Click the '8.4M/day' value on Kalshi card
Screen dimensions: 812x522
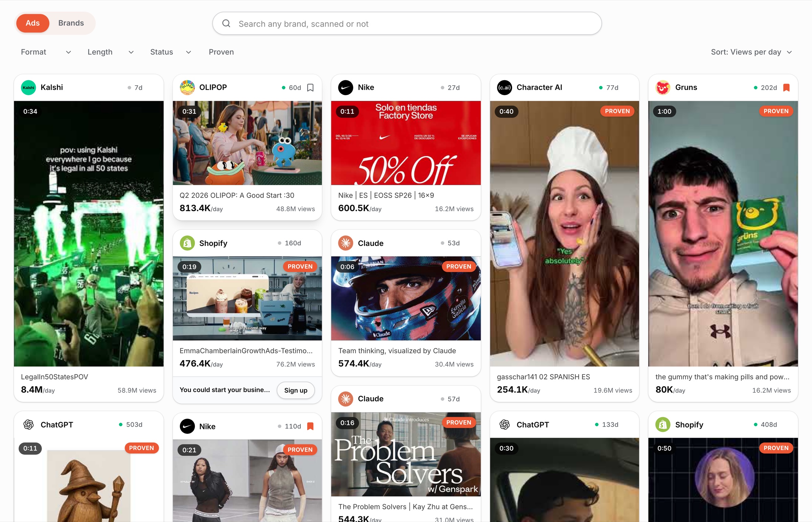38,390
